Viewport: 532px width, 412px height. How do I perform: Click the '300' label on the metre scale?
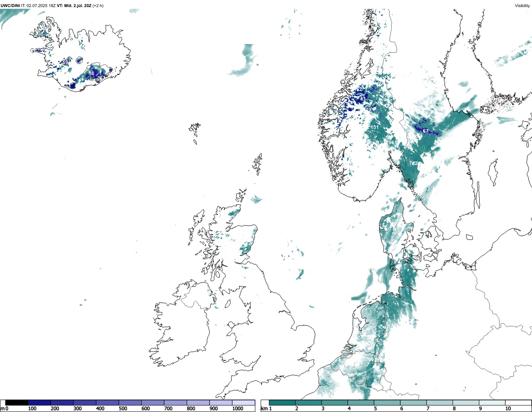[78, 408]
